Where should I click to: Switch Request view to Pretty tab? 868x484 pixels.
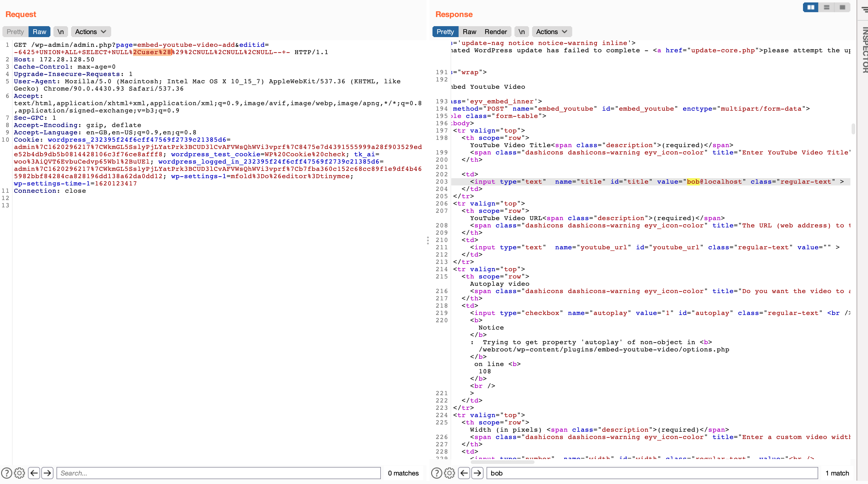(15, 32)
